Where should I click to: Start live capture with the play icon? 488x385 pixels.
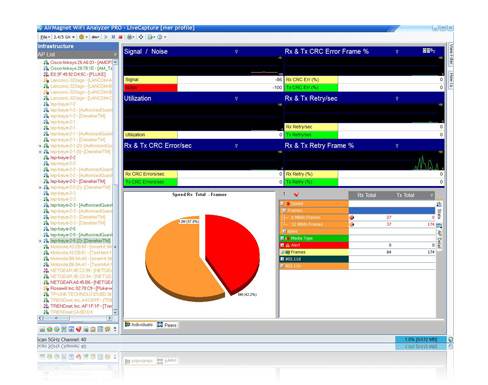(106, 37)
